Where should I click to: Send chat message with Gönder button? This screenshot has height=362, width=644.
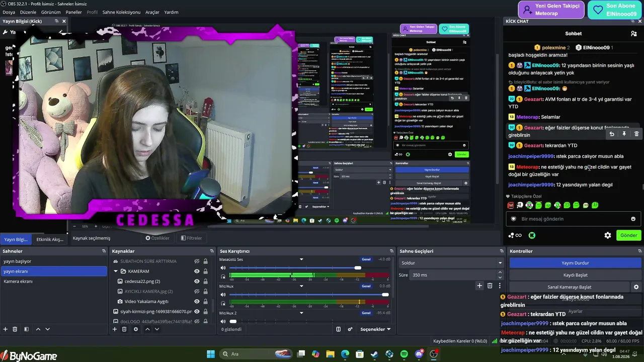click(x=628, y=235)
